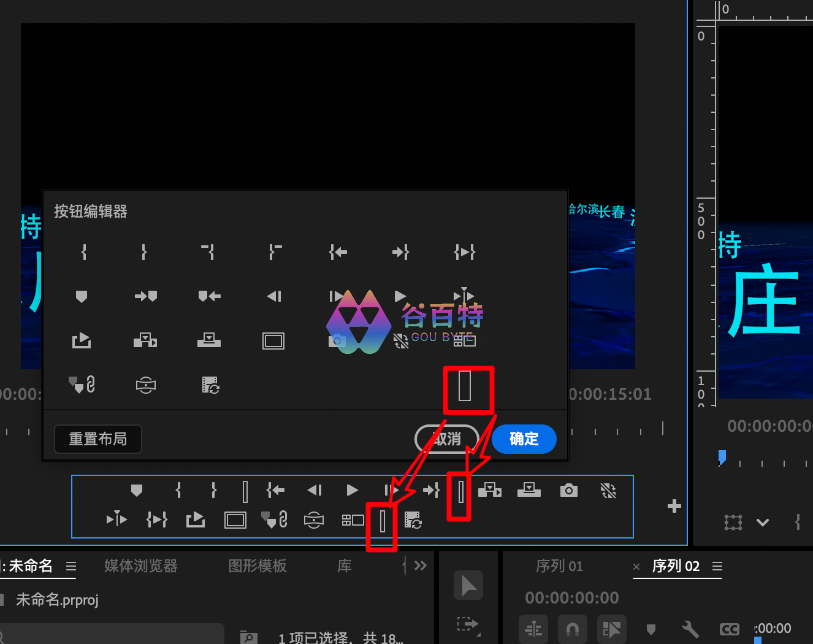Viewport: 813px width, 644px height.
Task: Click the timeline wrench settings icon
Action: (x=690, y=629)
